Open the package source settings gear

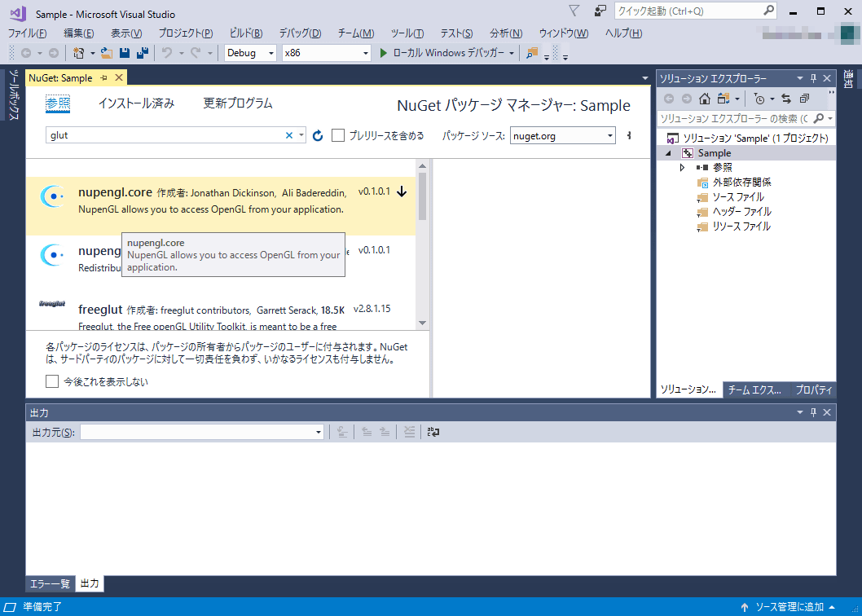click(x=629, y=135)
